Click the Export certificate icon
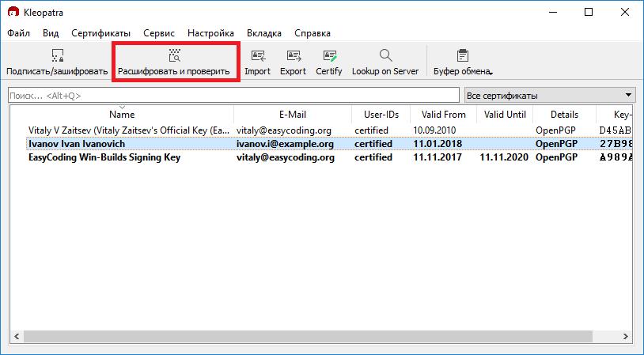 pos(293,62)
